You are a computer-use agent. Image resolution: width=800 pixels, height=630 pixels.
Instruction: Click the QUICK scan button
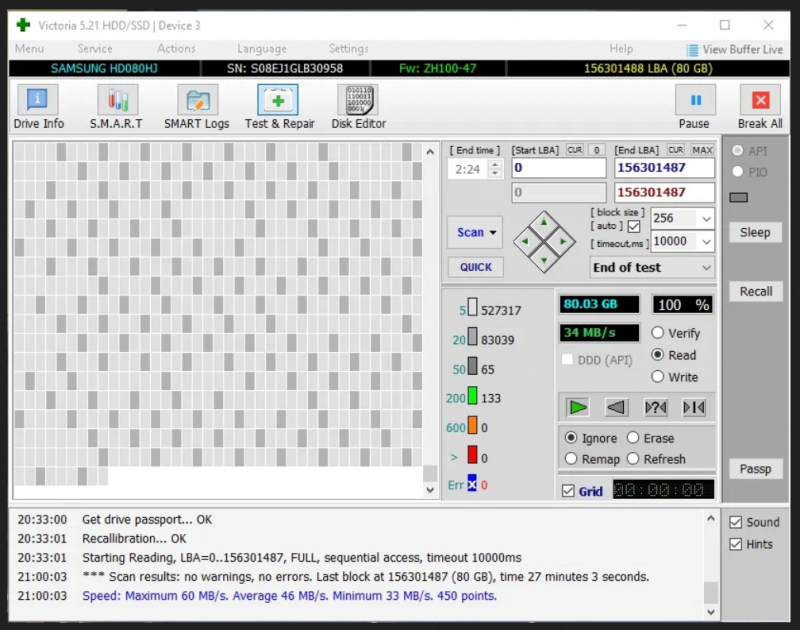(475, 267)
